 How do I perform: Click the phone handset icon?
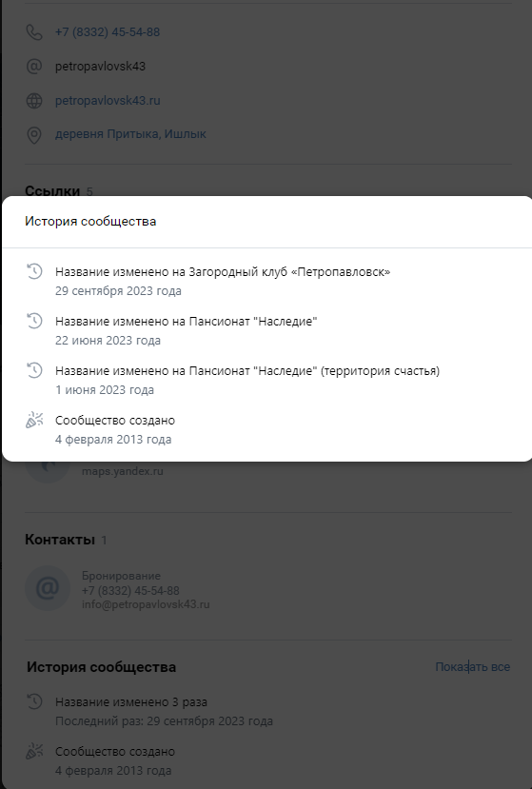[34, 32]
